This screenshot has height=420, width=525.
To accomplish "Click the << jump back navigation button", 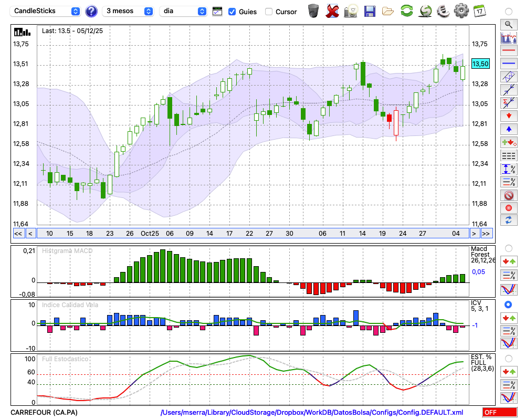I will 18,234.
